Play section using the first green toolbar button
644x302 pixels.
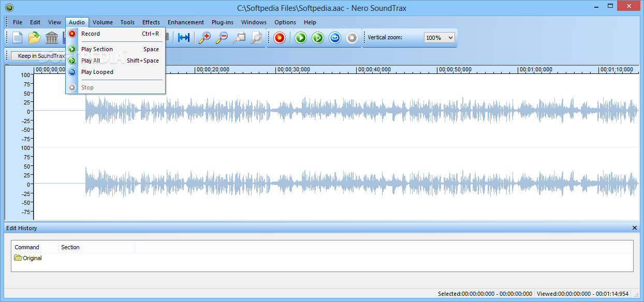[301, 38]
